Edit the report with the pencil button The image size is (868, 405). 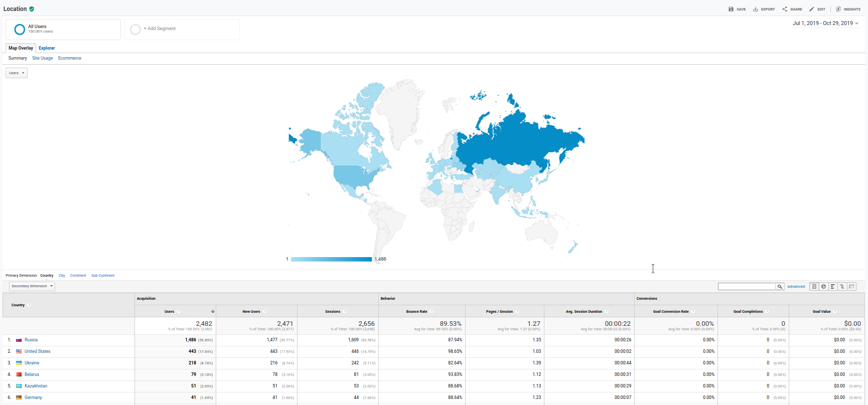click(x=817, y=9)
